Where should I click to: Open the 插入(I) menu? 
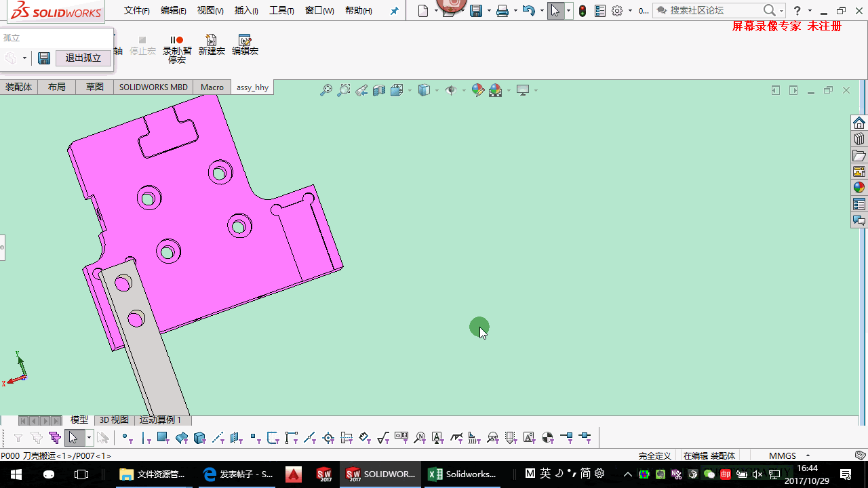[x=246, y=11]
